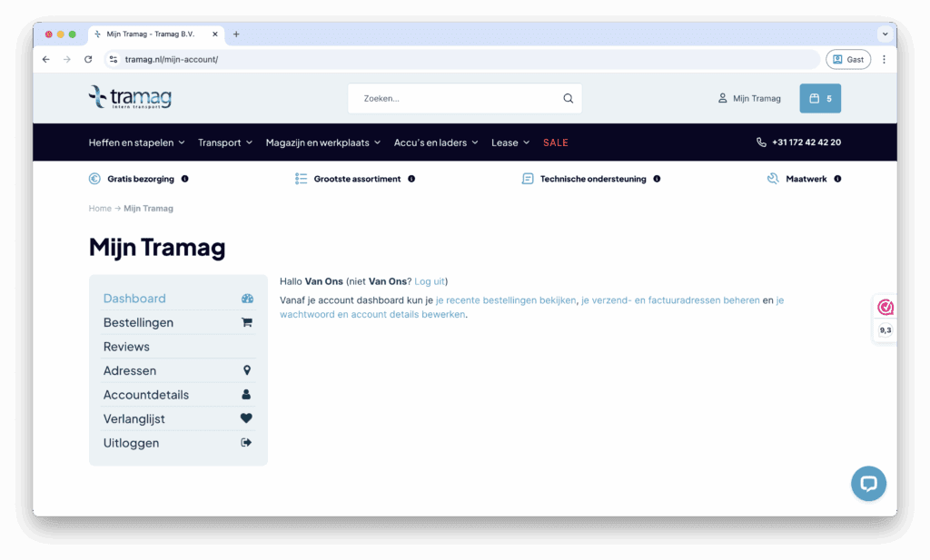
Task: Click the Log uit link
Action: [429, 281]
